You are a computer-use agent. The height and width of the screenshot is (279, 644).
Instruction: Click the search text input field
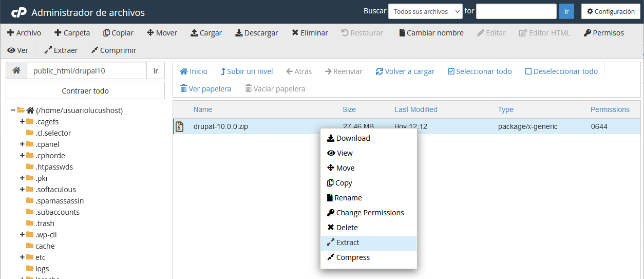pos(516,11)
